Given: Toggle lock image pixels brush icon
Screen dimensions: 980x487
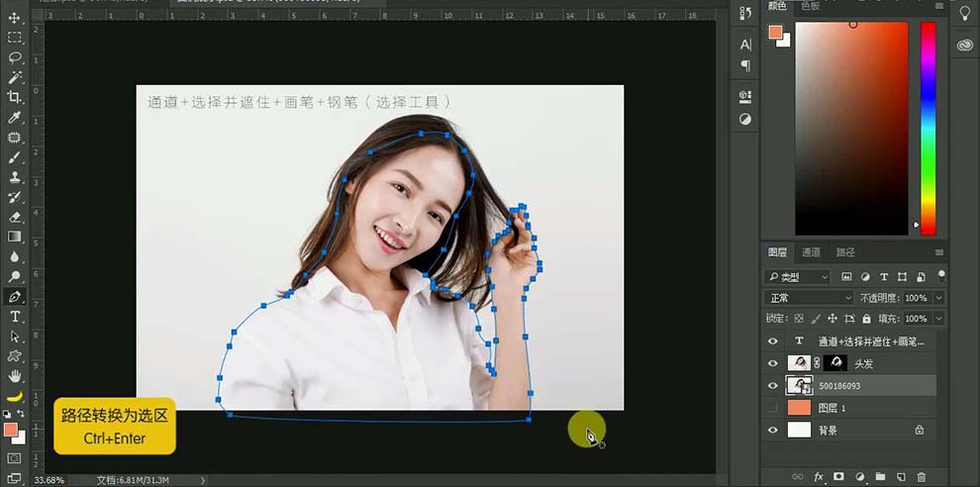Looking at the screenshot, I should point(816,318).
